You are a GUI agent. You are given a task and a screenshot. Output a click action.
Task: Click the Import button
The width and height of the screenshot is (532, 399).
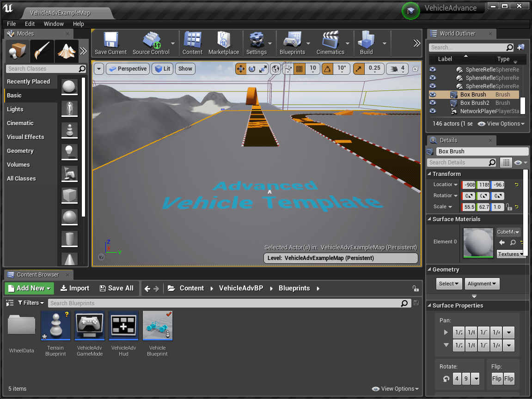click(74, 288)
